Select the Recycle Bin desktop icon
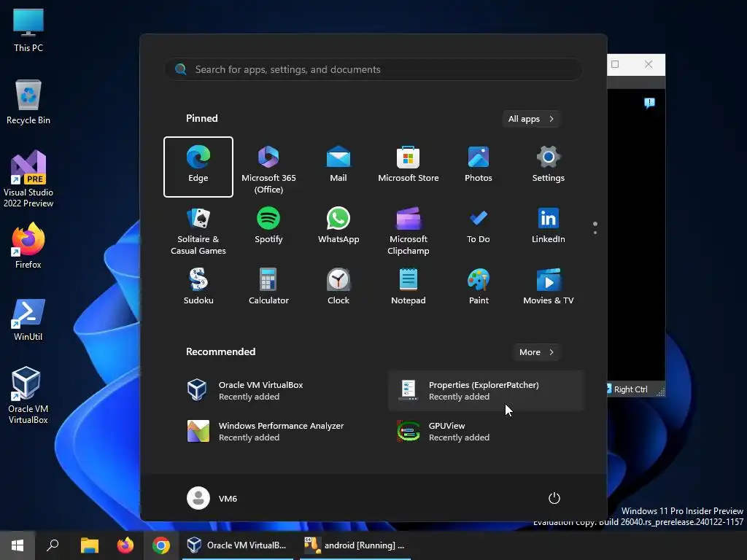The height and width of the screenshot is (560, 747). coord(28,102)
